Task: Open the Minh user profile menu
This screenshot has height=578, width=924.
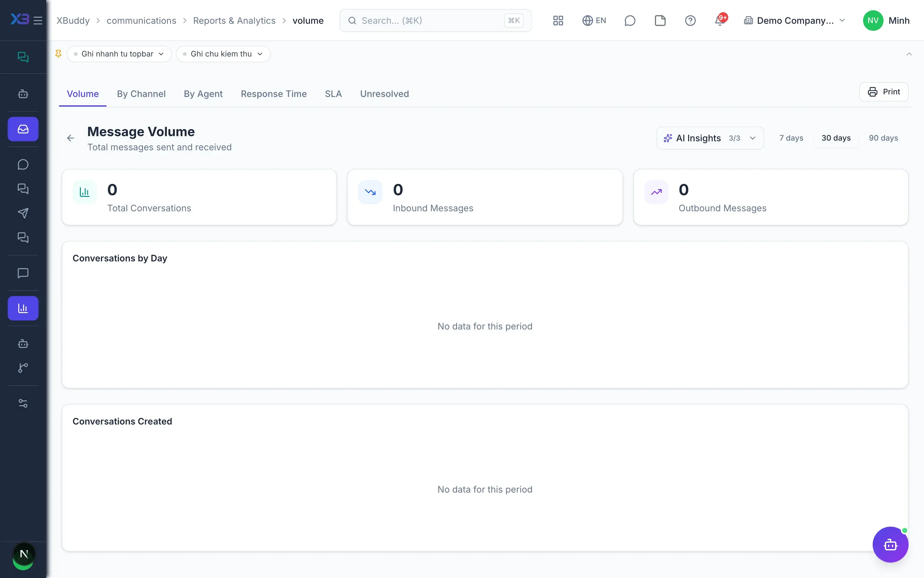Action: click(x=886, y=21)
